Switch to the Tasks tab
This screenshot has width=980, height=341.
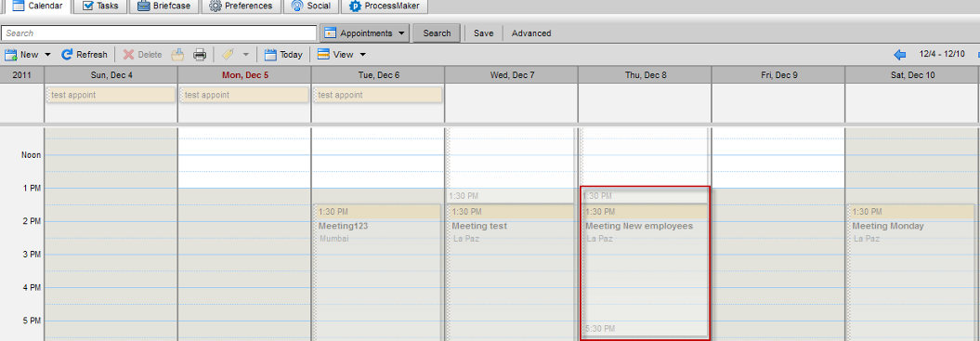coord(100,7)
